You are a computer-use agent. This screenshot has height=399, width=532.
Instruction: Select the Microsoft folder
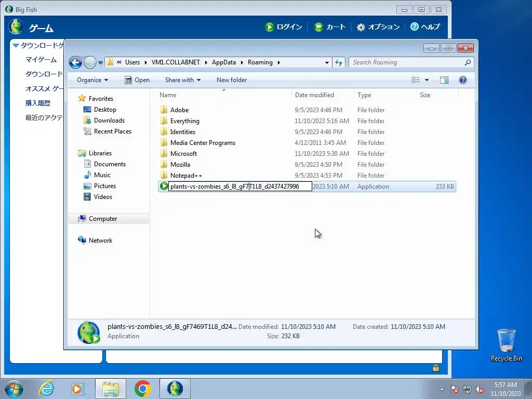click(183, 153)
